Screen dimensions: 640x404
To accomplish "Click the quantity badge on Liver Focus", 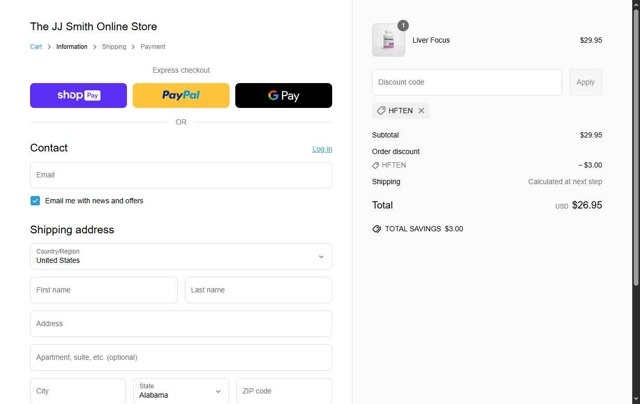I will [403, 26].
